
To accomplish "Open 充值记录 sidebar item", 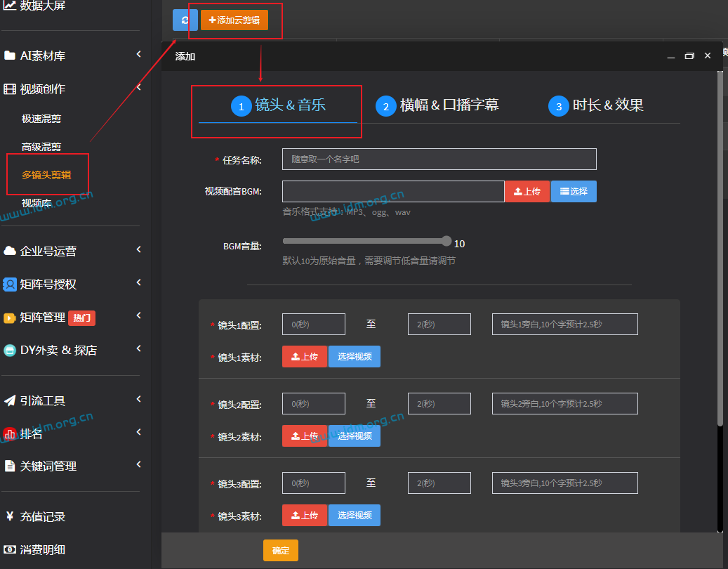I will pyautogui.click(x=43, y=516).
